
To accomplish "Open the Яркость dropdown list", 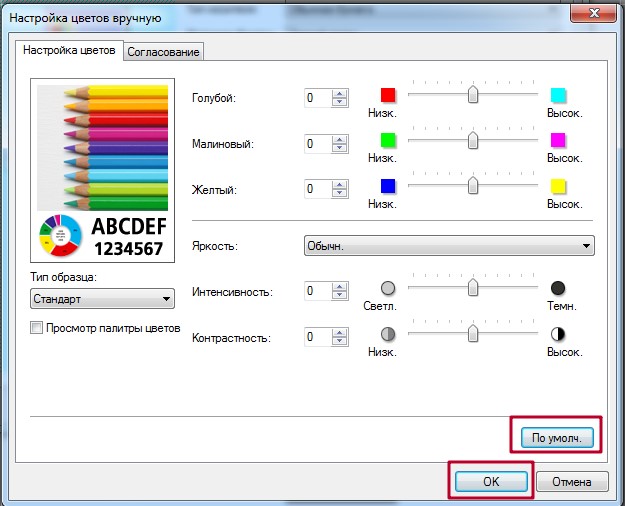I will click(x=448, y=245).
